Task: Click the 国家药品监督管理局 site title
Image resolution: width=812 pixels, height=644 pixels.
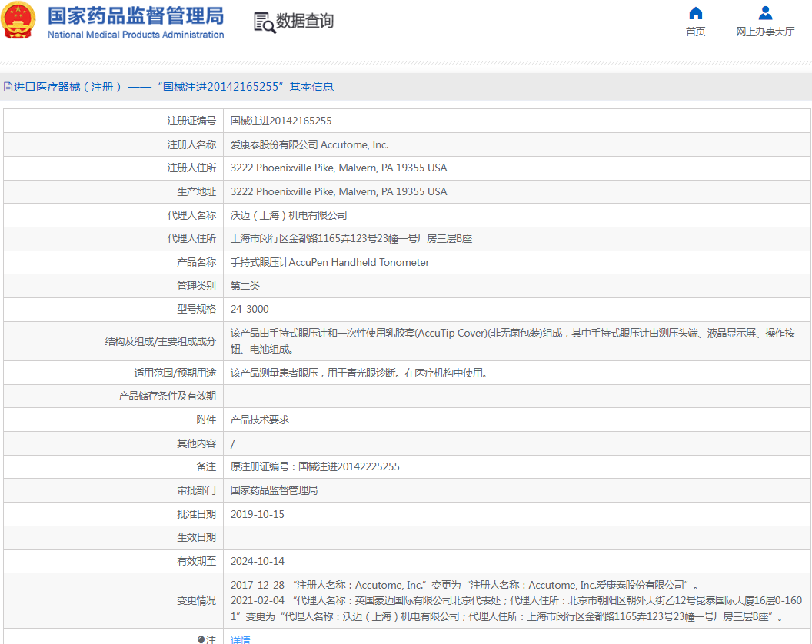Action: point(135,15)
